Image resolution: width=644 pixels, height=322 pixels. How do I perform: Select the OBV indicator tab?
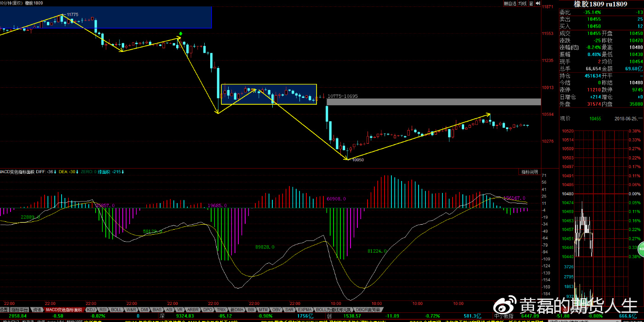pos(276,310)
